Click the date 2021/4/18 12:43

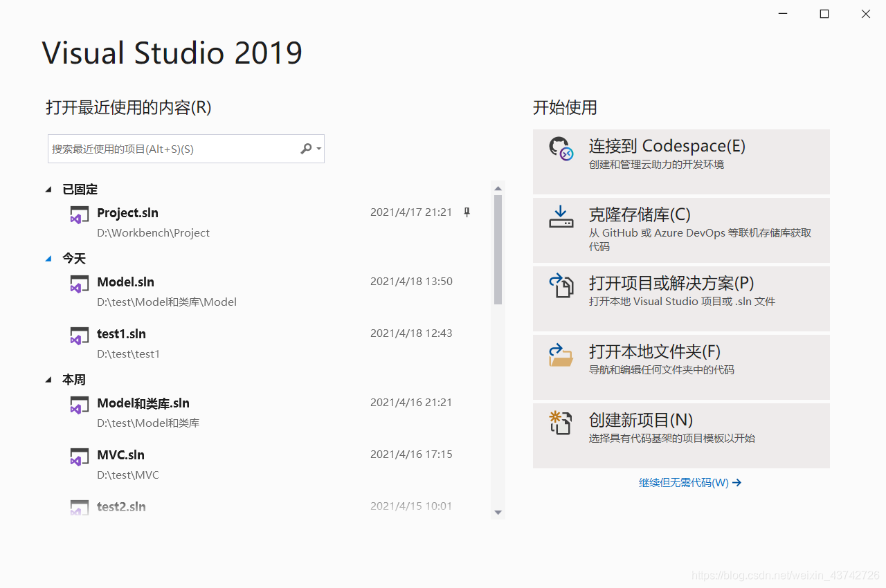tap(411, 333)
